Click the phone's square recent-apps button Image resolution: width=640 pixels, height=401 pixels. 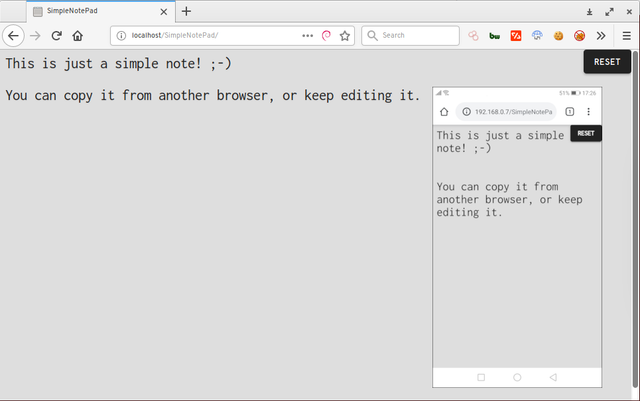481,377
